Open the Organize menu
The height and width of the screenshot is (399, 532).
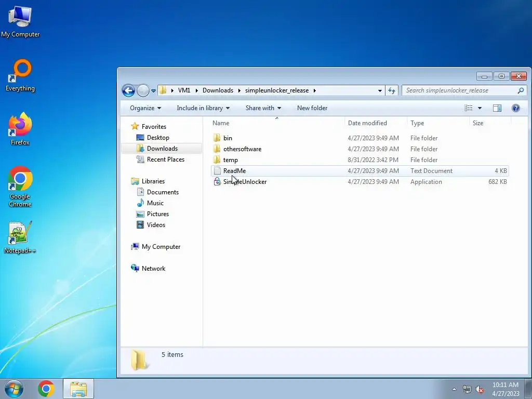(x=145, y=108)
